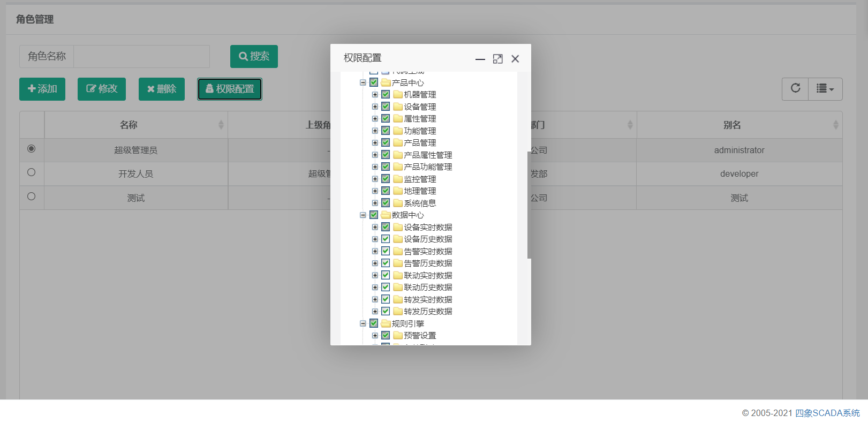This screenshot has height=423, width=868.
Task: Expand the 设备实时数据 tree node
Action: [375, 227]
